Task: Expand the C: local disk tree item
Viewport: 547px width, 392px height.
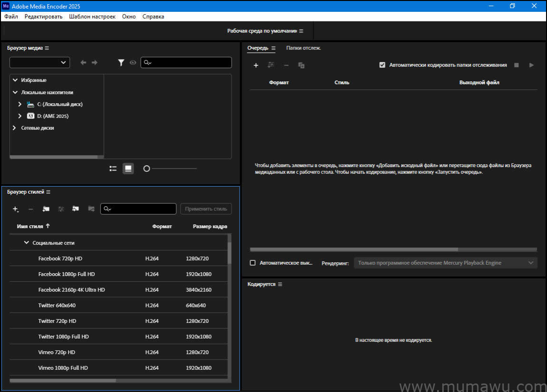Action: (19, 104)
